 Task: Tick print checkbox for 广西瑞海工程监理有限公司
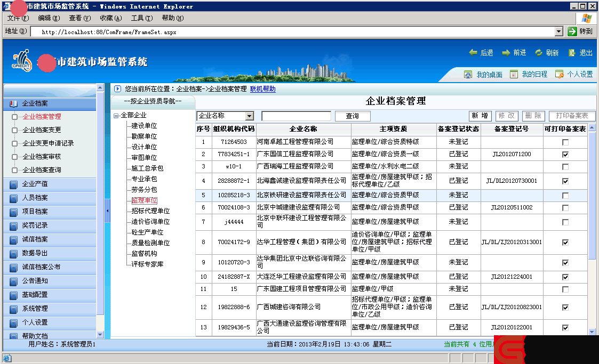point(565,167)
